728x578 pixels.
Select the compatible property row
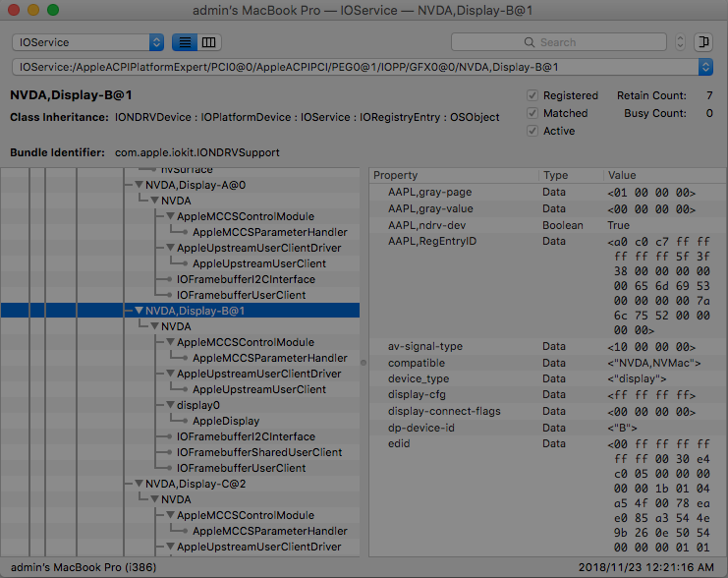point(548,363)
